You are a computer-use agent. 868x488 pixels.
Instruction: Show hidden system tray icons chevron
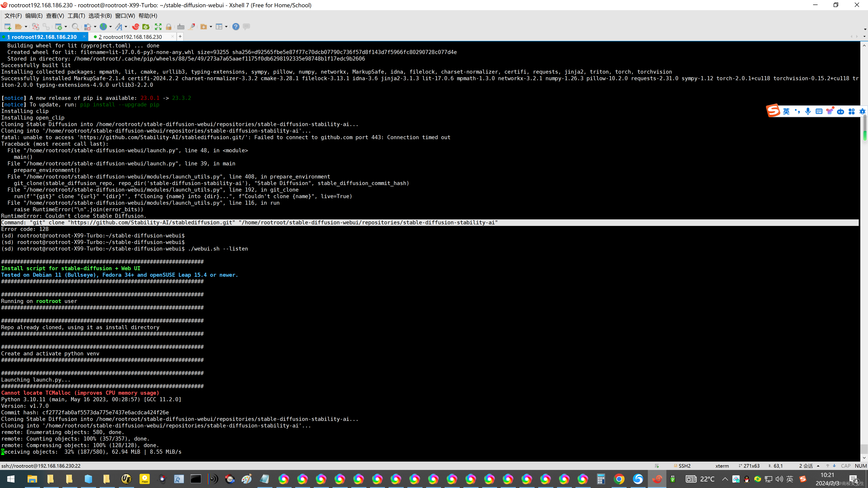[725, 479]
